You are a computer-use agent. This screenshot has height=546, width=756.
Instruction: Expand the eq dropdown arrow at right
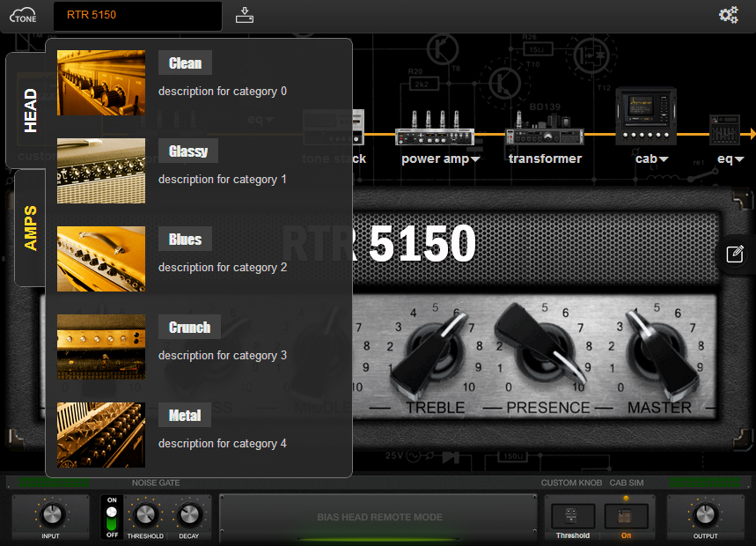739,159
